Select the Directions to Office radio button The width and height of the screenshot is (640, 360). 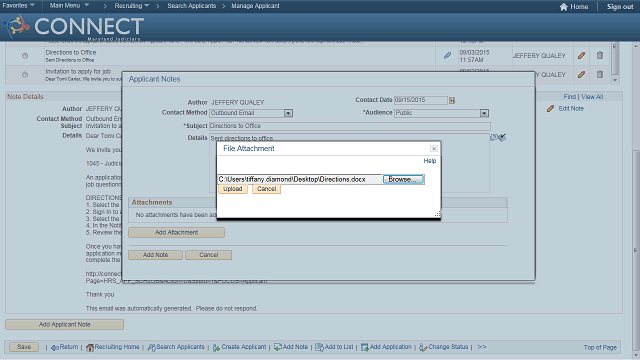(x=25, y=56)
